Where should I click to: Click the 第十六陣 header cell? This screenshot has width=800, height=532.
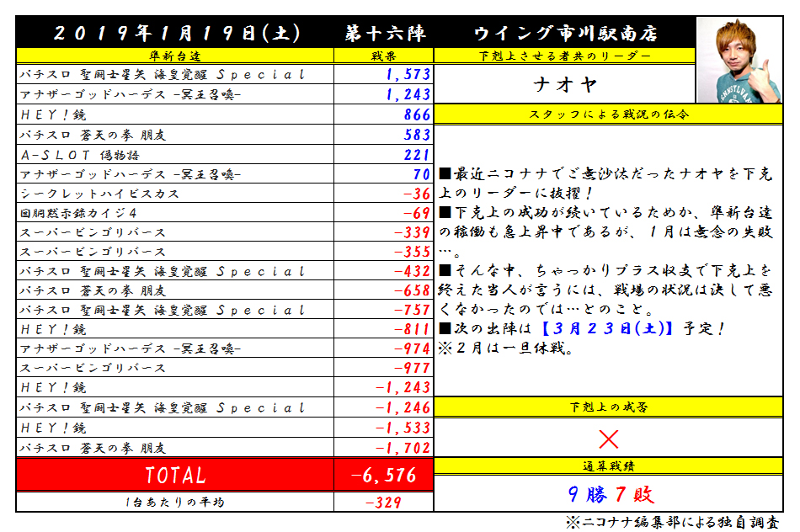pyautogui.click(x=385, y=34)
